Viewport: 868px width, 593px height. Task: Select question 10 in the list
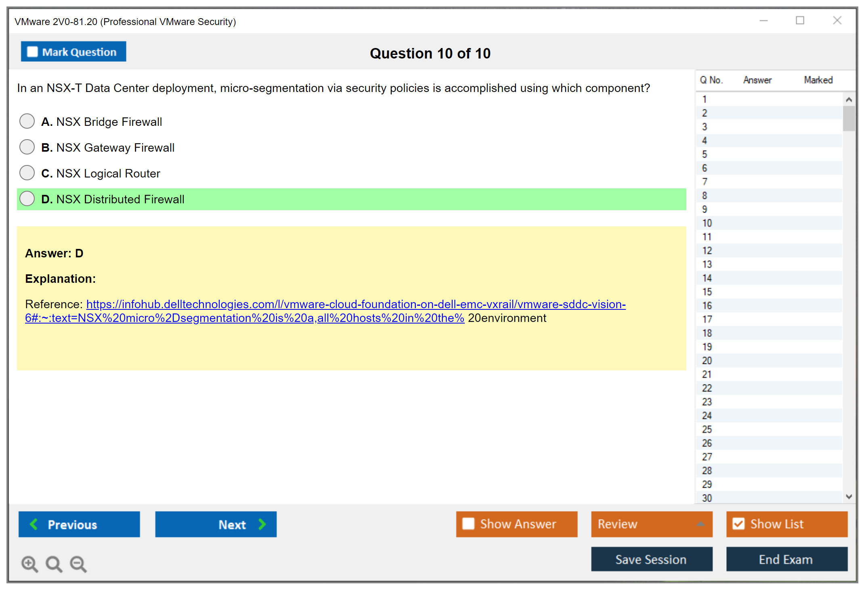pos(707,223)
